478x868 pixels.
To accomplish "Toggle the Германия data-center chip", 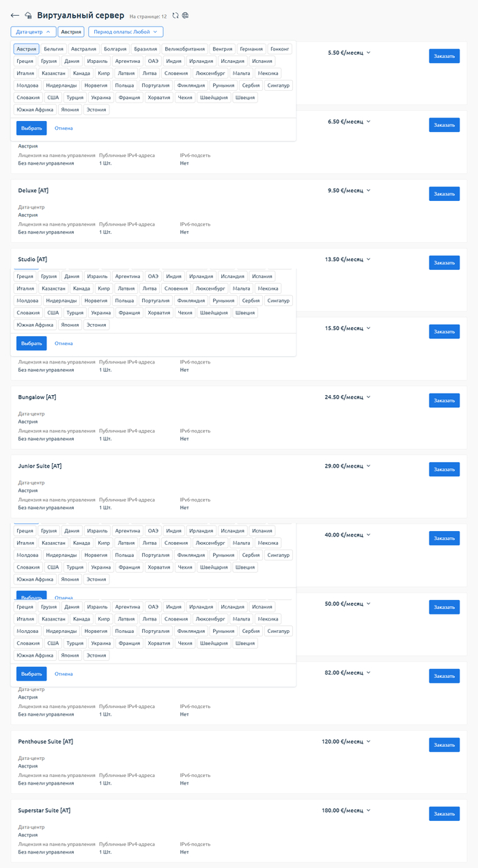I will tap(251, 49).
